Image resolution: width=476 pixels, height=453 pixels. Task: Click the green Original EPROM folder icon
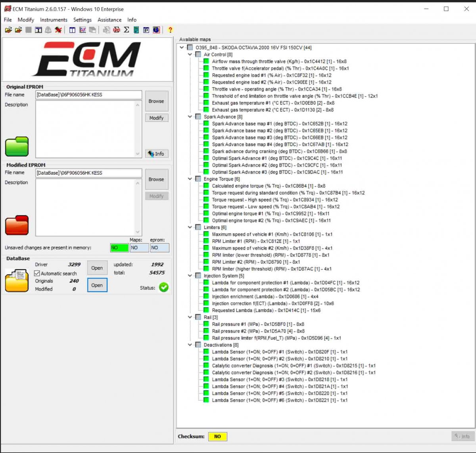(x=17, y=146)
